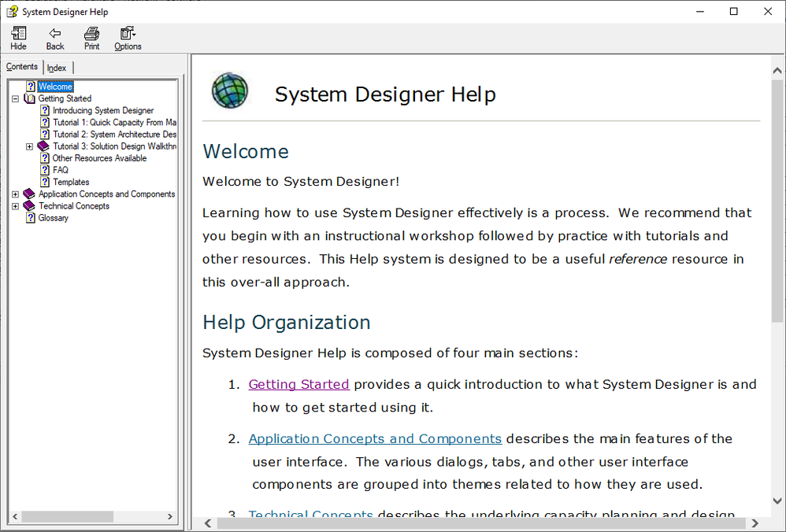Screen dimensions: 786x532
Task: Open the Options toolbar menu
Action: pyautogui.click(x=128, y=33)
